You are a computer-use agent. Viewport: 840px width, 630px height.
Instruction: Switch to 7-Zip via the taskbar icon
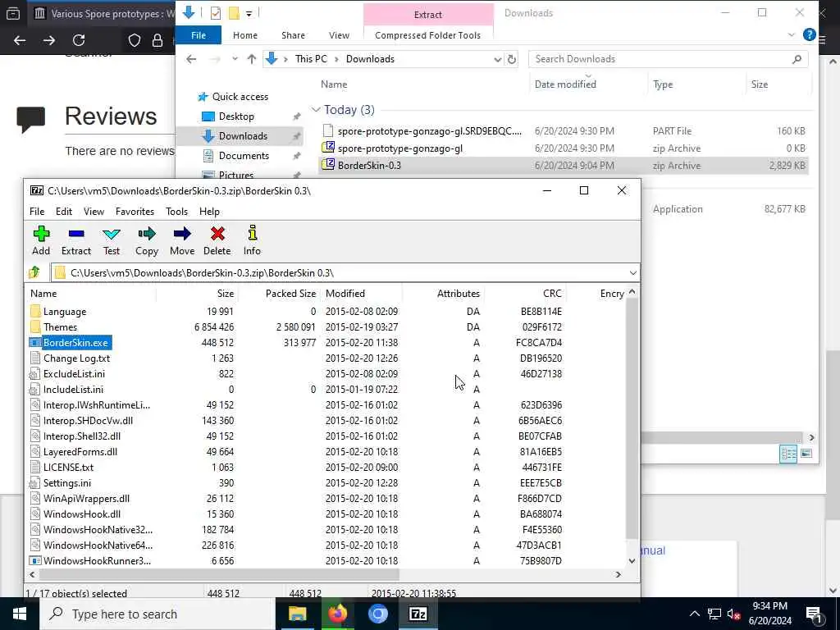(418, 614)
